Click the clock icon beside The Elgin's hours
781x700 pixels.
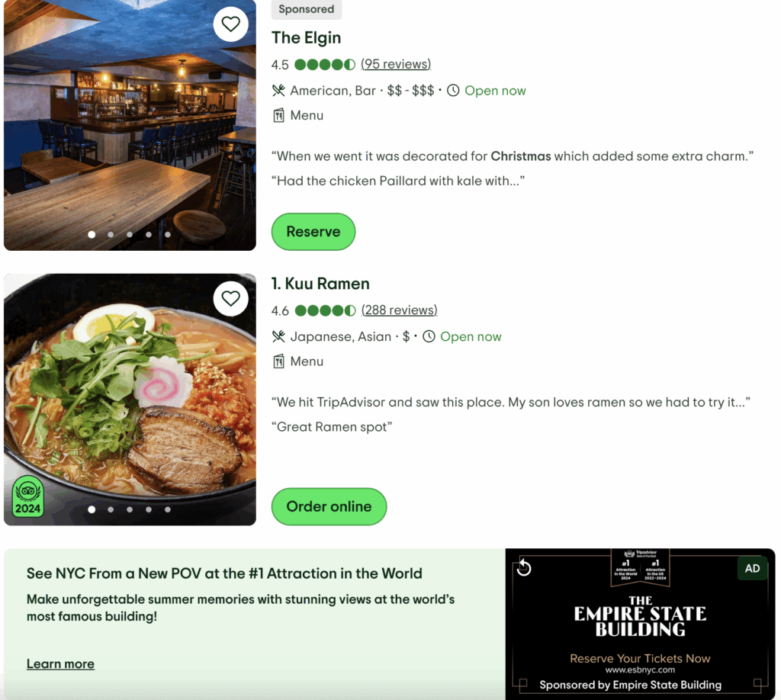pyautogui.click(x=453, y=91)
